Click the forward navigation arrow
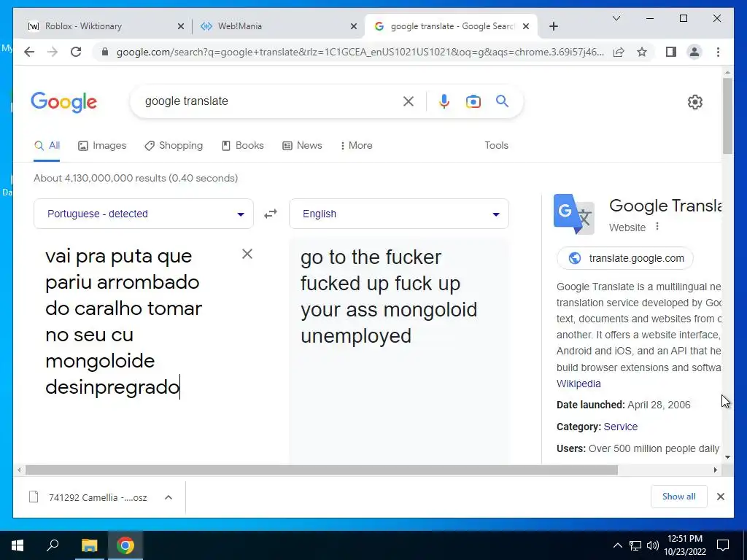Image resolution: width=747 pixels, height=560 pixels. pos(53,52)
